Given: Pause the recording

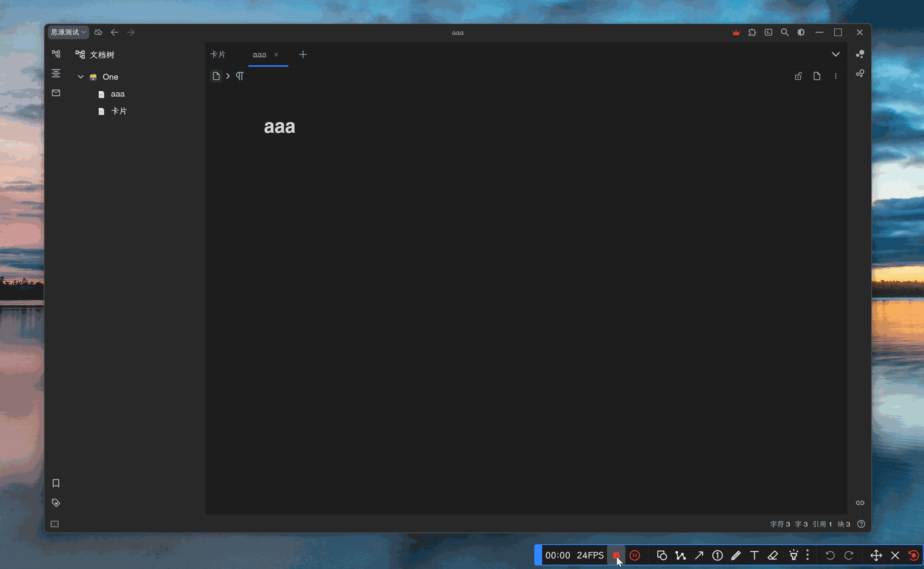Looking at the screenshot, I should tap(635, 555).
